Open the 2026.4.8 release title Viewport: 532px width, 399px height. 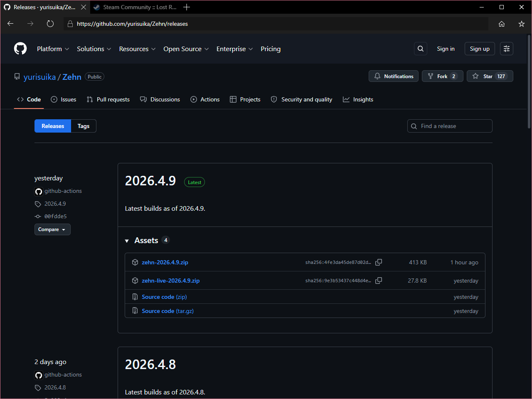tap(150, 365)
